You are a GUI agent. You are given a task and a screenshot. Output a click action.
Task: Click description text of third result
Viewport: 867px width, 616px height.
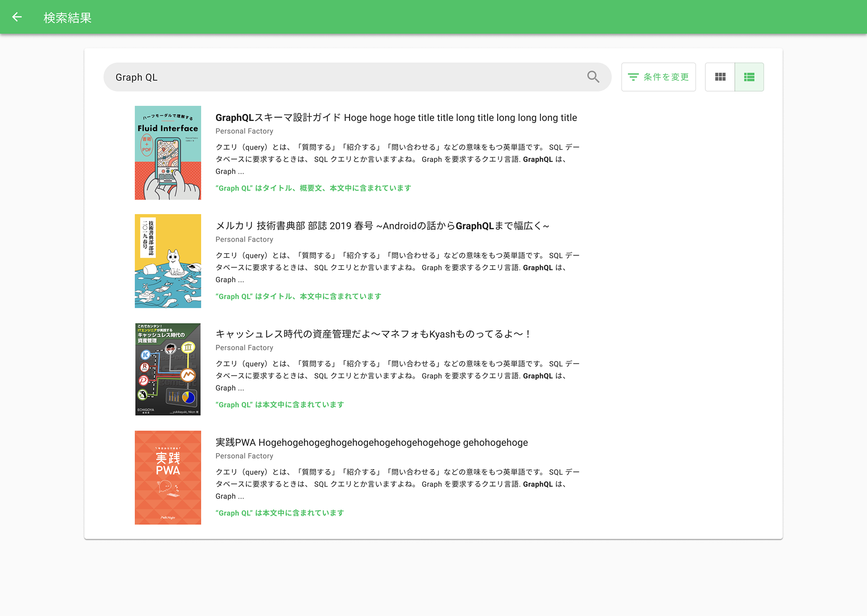[x=396, y=375]
